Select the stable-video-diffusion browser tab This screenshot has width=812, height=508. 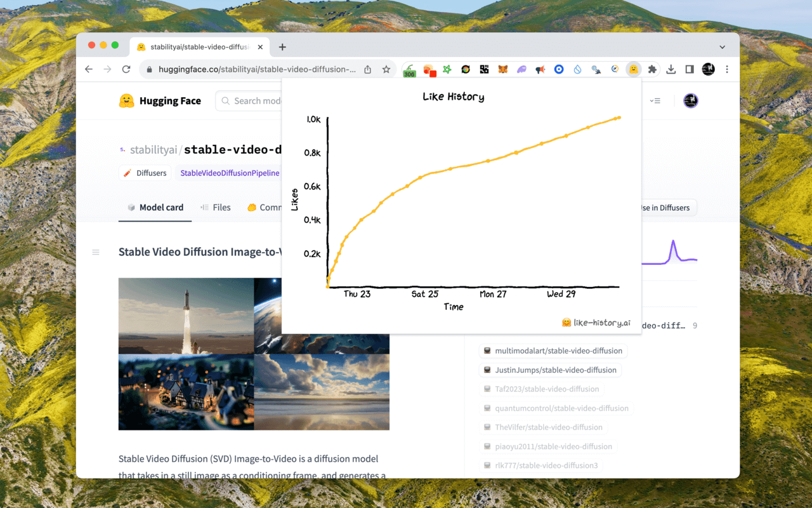tap(200, 47)
